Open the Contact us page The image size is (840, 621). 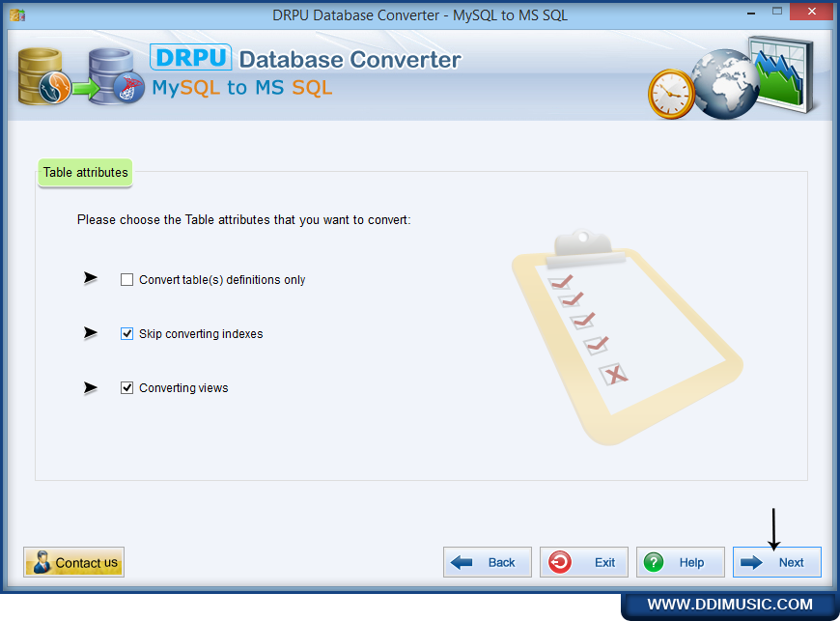(x=74, y=562)
